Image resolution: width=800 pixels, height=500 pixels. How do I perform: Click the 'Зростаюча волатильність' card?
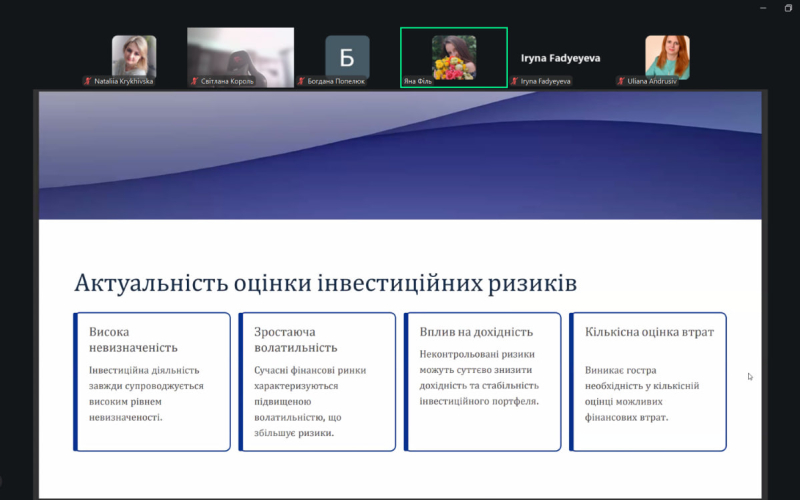tap(317, 382)
